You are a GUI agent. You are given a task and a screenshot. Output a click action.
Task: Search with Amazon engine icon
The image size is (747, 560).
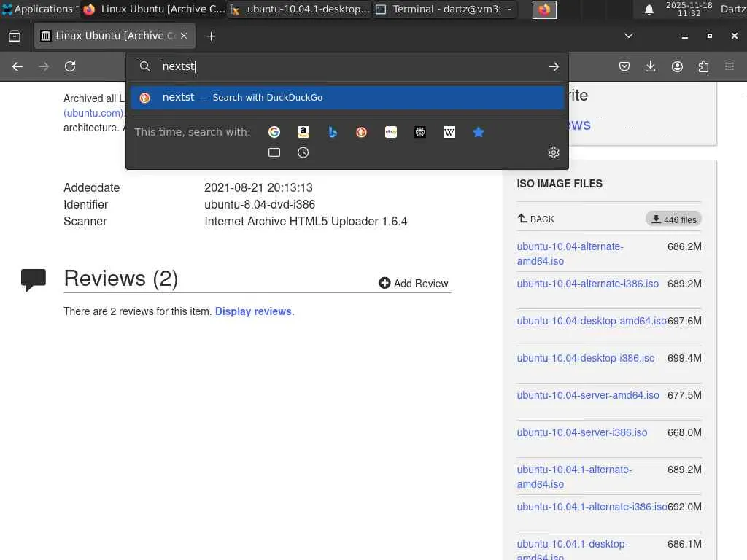303,132
